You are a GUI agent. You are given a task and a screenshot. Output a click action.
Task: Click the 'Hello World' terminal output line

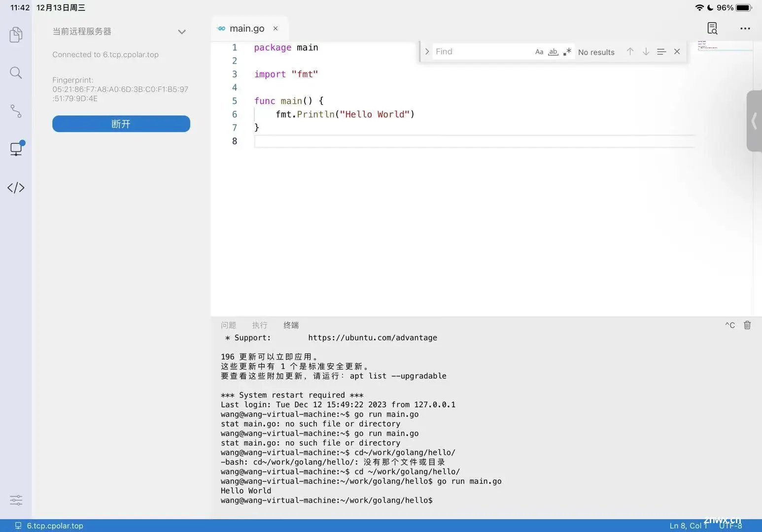pyautogui.click(x=246, y=491)
